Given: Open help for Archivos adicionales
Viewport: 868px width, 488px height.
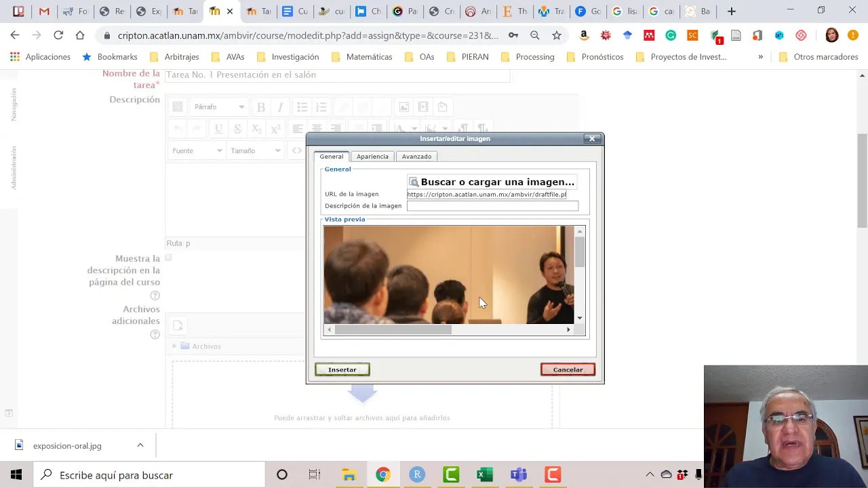Looking at the screenshot, I should [155, 334].
